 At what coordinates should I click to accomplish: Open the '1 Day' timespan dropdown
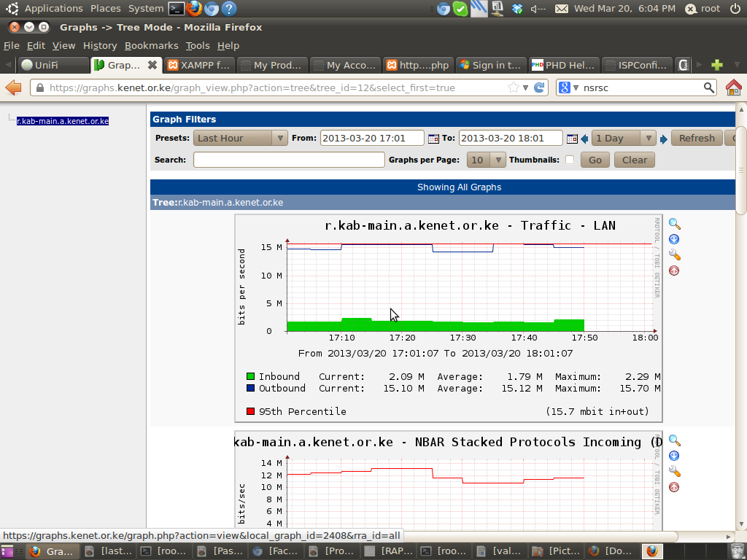click(x=624, y=138)
